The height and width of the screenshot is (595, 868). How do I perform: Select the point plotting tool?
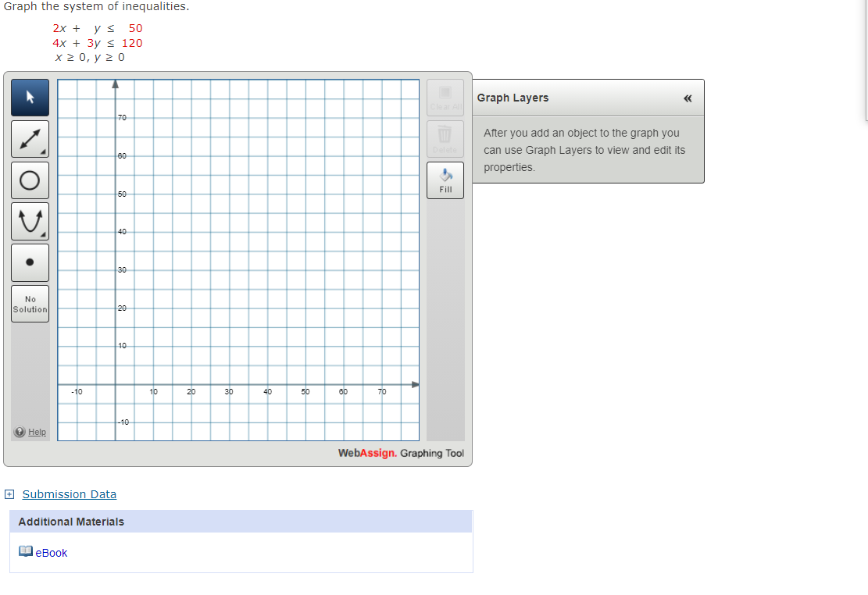[x=29, y=262]
